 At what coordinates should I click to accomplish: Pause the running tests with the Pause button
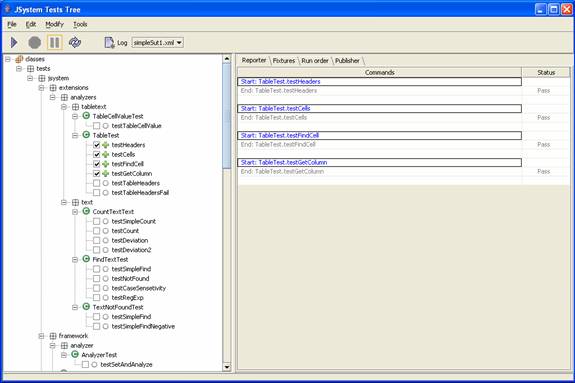(54, 43)
